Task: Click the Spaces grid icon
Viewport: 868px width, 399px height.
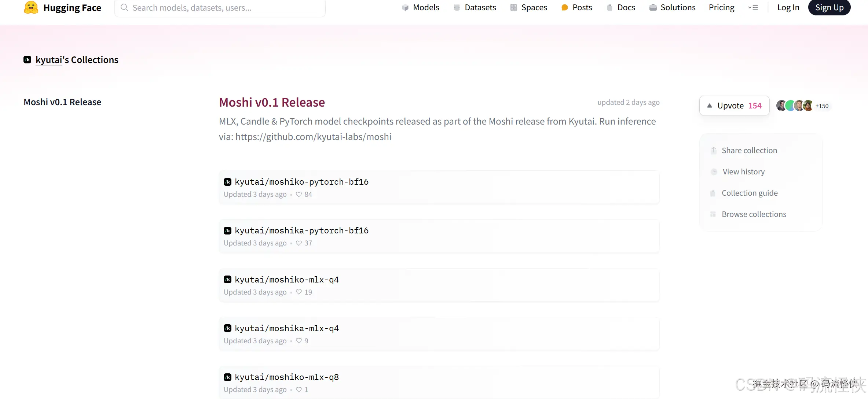Action: click(514, 8)
